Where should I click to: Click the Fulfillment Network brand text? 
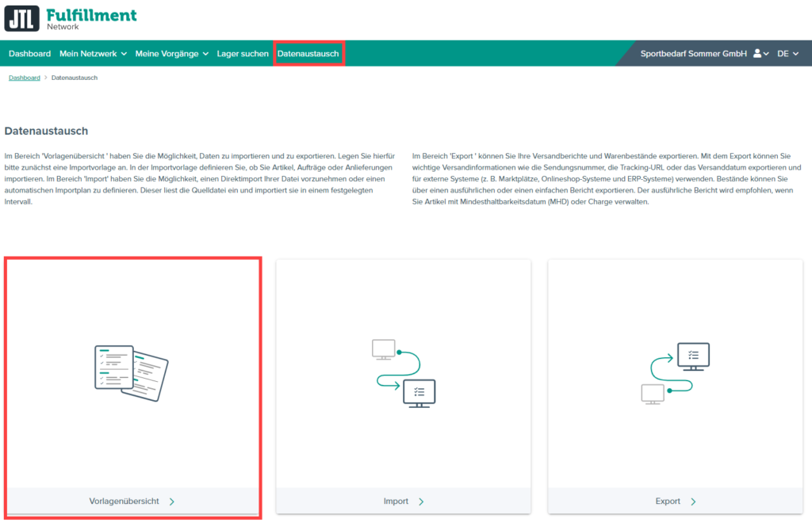91,18
